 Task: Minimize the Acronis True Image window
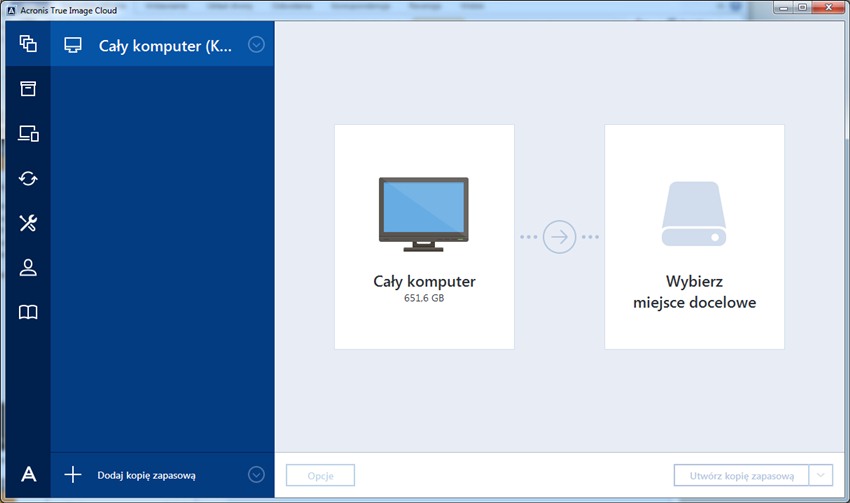pos(784,8)
